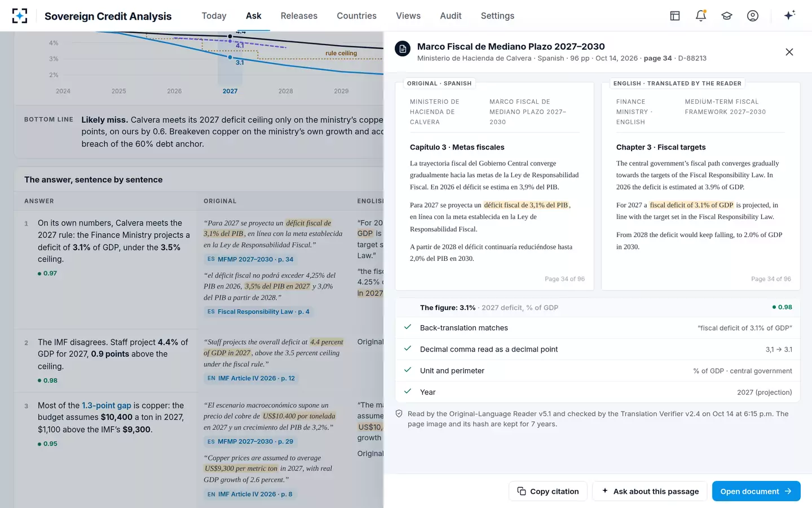Click checkmark beside Decimal comma row
812x508 pixels.
click(408, 349)
